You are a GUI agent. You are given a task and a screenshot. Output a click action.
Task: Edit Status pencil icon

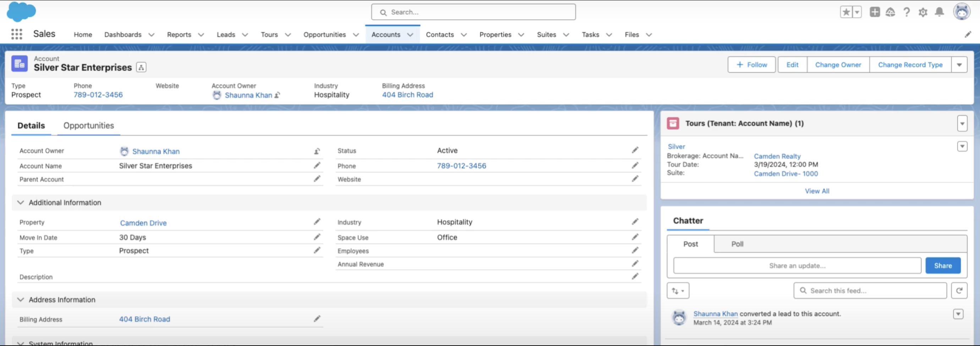pos(635,150)
